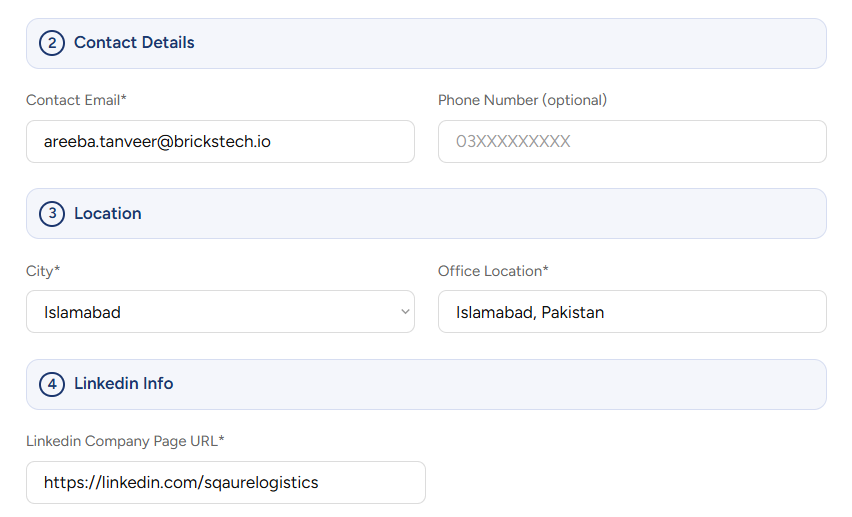The image size is (852, 517).
Task: Click the step 4 circle icon
Action: point(52,384)
